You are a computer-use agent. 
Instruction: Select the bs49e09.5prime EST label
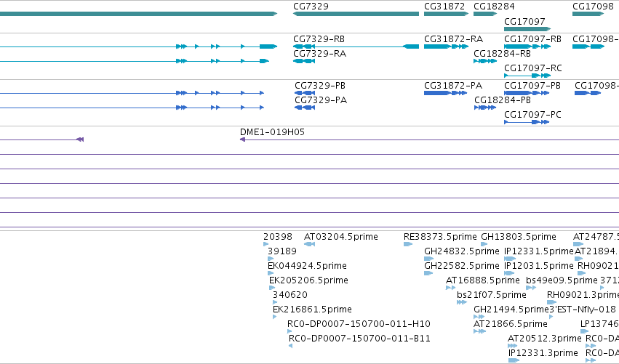click(x=562, y=280)
